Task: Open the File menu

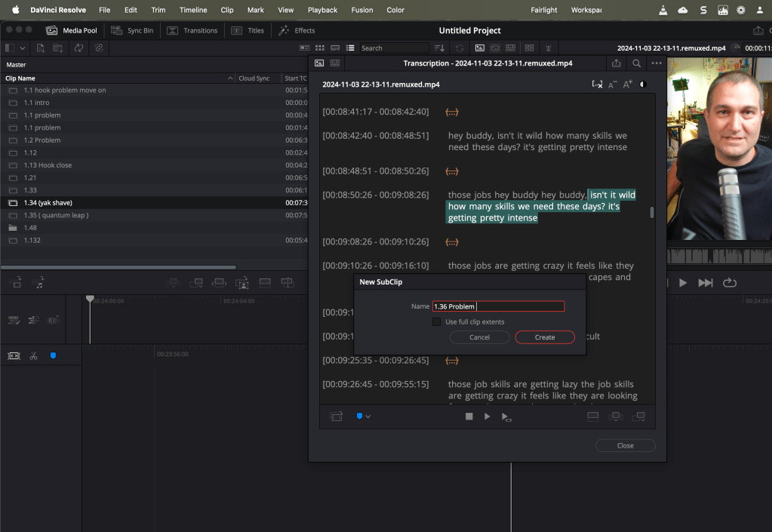Action: (104, 10)
